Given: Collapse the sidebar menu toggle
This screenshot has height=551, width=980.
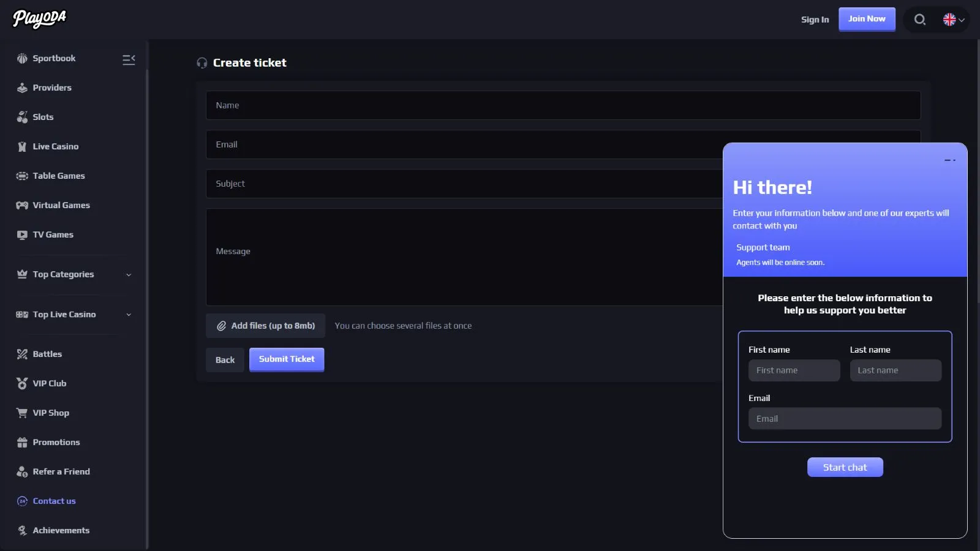Looking at the screenshot, I should (x=129, y=59).
